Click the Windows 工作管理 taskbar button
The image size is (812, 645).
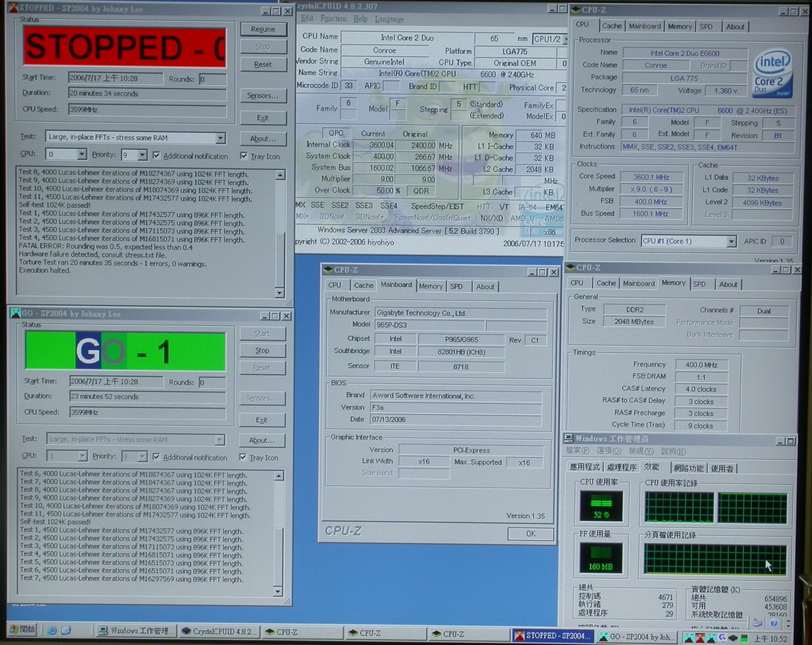135,631
